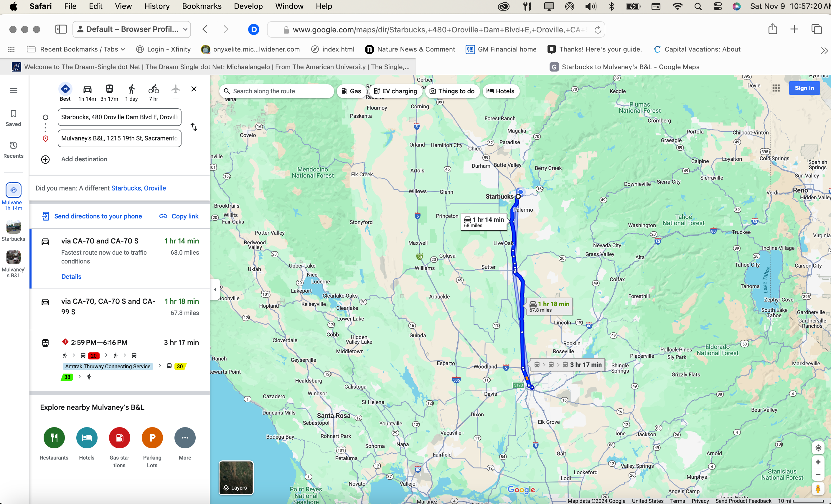Open the Layers map switcher

click(236, 478)
